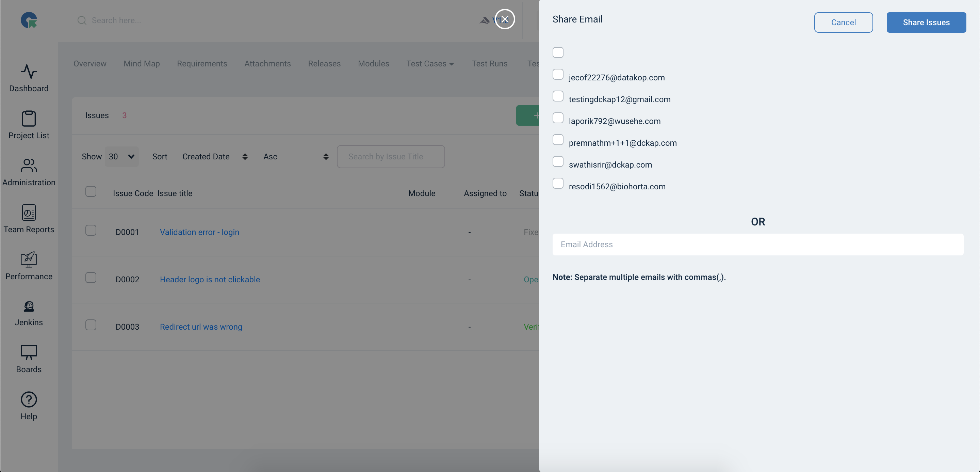Check testingdckap12@gmail.com email checkbox
This screenshot has width=980, height=472.
coord(558,96)
